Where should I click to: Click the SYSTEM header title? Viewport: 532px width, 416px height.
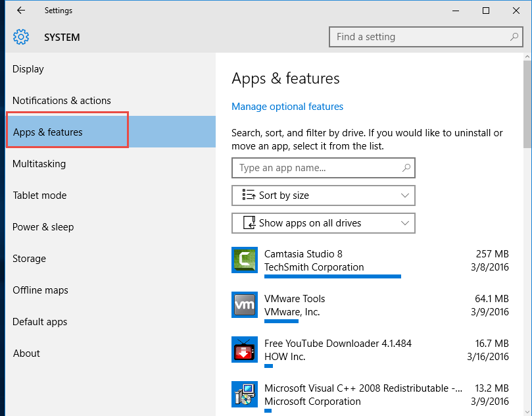point(62,38)
